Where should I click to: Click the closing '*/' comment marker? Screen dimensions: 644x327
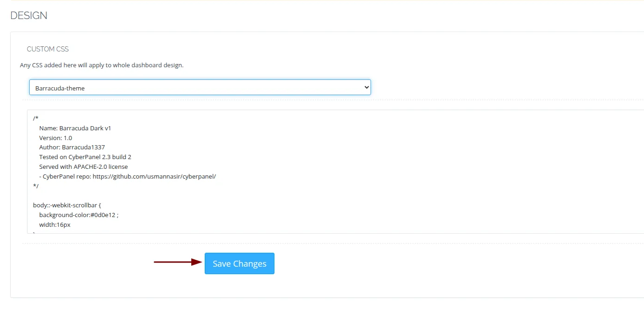click(36, 186)
